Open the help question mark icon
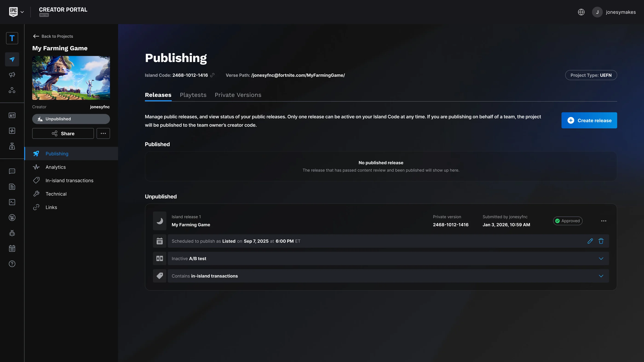The width and height of the screenshot is (644, 362). coord(12,264)
